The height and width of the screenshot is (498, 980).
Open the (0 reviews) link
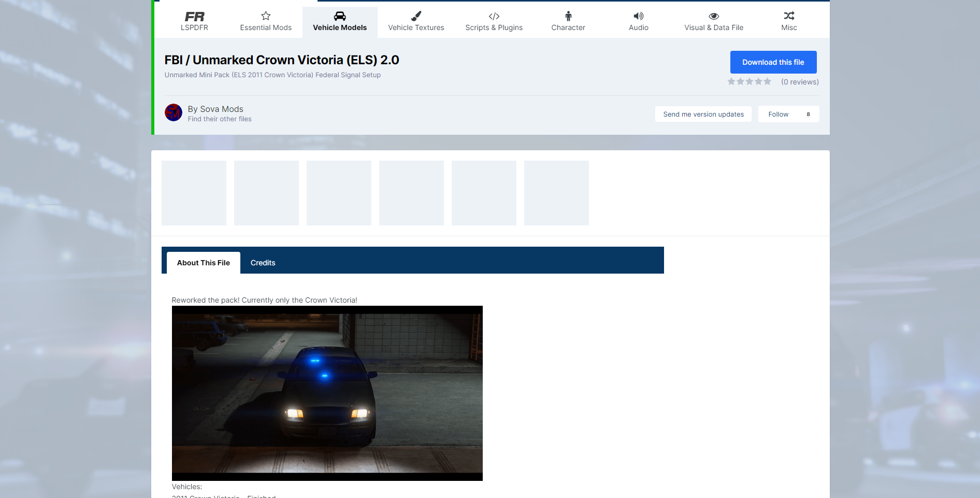coord(800,82)
